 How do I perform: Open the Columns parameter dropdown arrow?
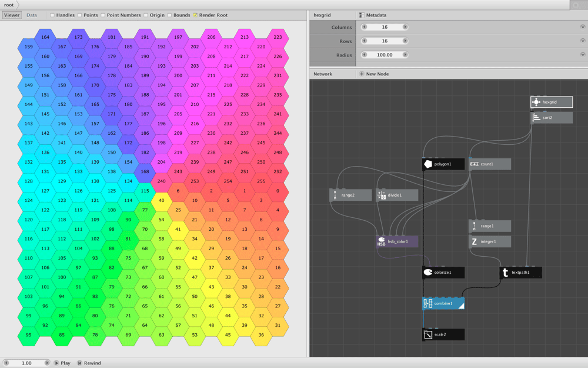583,27
